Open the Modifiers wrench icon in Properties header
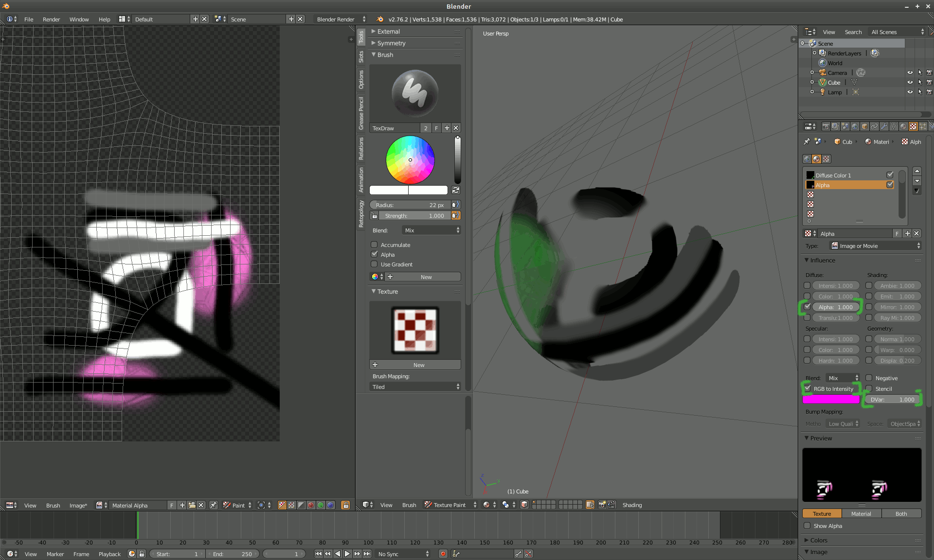This screenshot has width=934, height=560. pos(884,127)
